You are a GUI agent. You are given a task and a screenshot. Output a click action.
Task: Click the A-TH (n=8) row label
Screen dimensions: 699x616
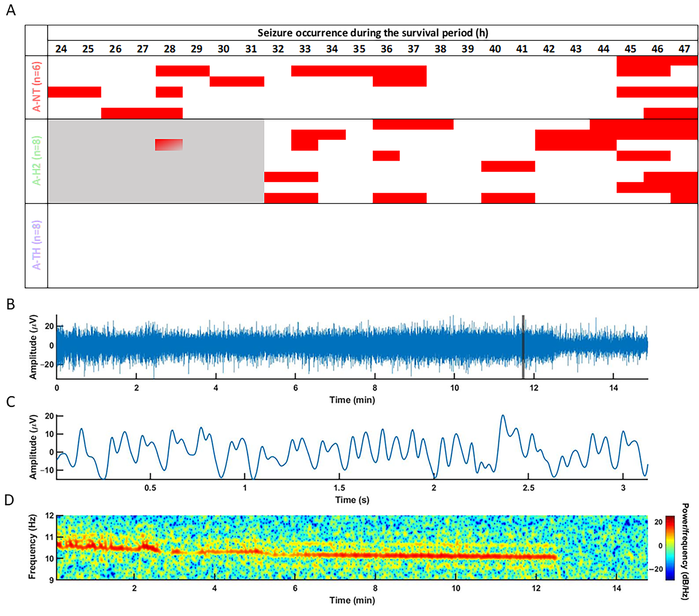pyautogui.click(x=37, y=245)
